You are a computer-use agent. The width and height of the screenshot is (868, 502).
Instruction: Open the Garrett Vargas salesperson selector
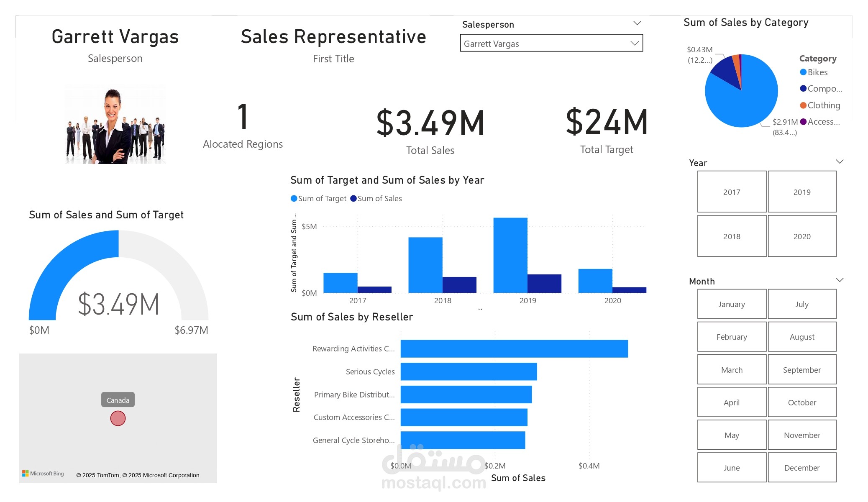(x=551, y=43)
